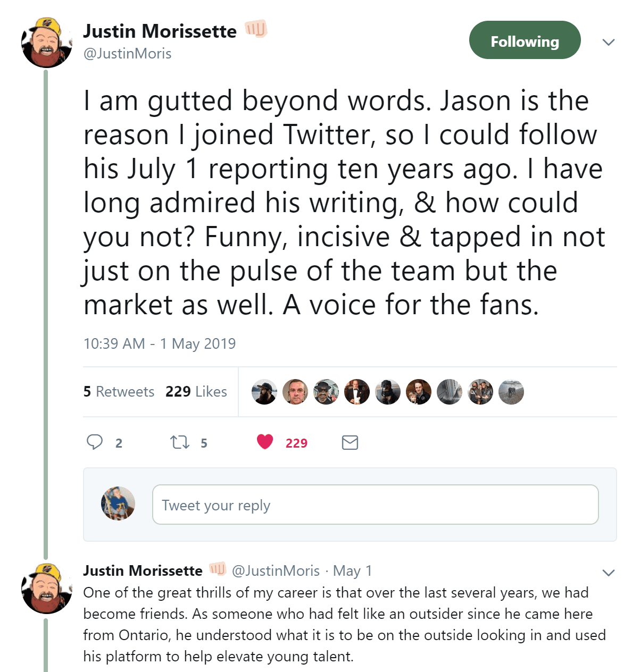Click the envelope direct message icon
This screenshot has width=632, height=672.
(350, 442)
